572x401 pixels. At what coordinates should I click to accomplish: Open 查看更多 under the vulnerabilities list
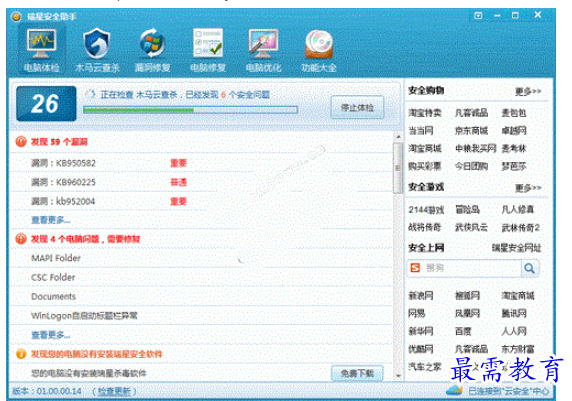pos(50,220)
